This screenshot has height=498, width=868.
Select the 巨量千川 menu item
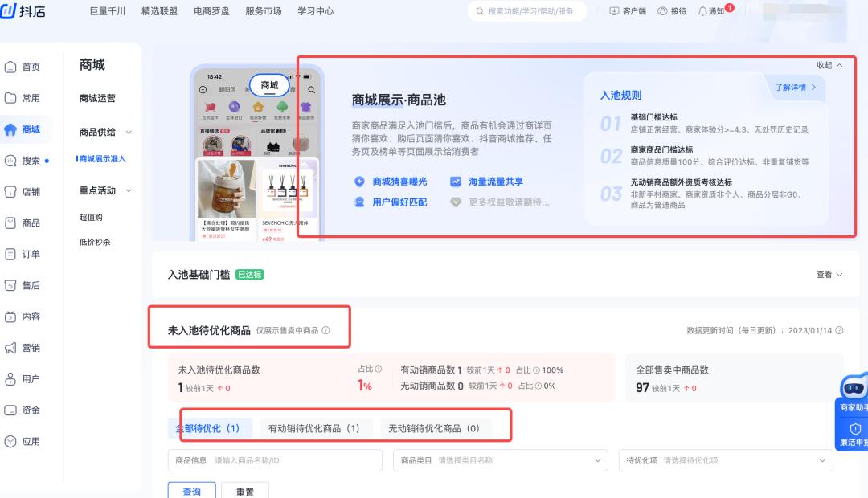(107, 11)
